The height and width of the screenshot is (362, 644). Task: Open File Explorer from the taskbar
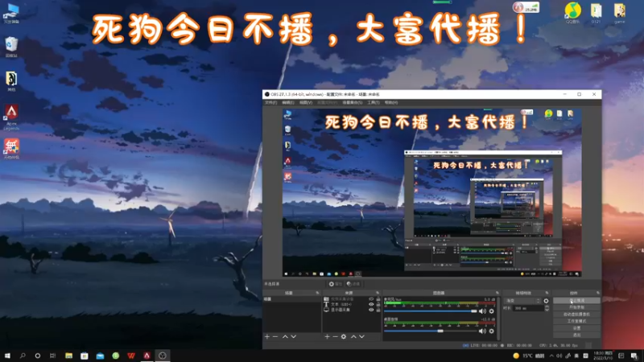pos(68,356)
